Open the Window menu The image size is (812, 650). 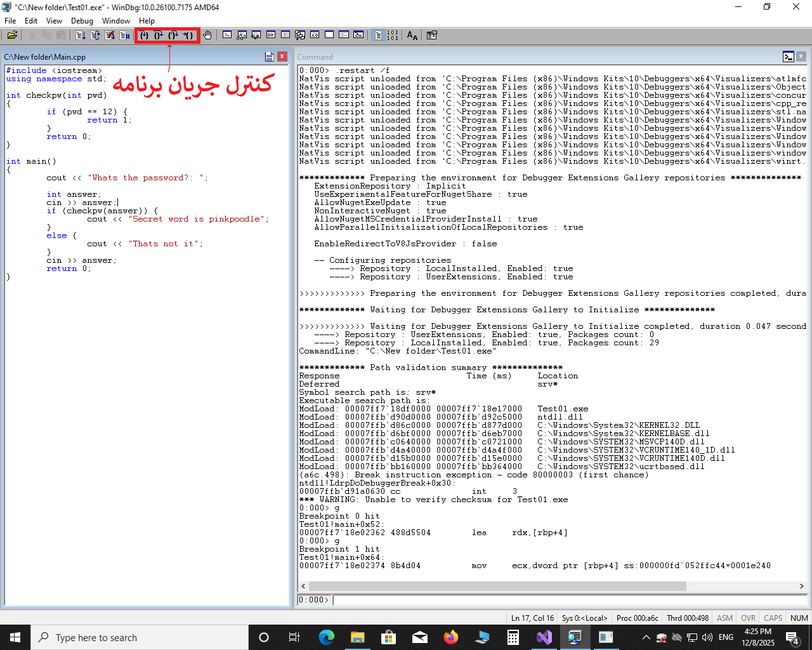[x=116, y=21]
